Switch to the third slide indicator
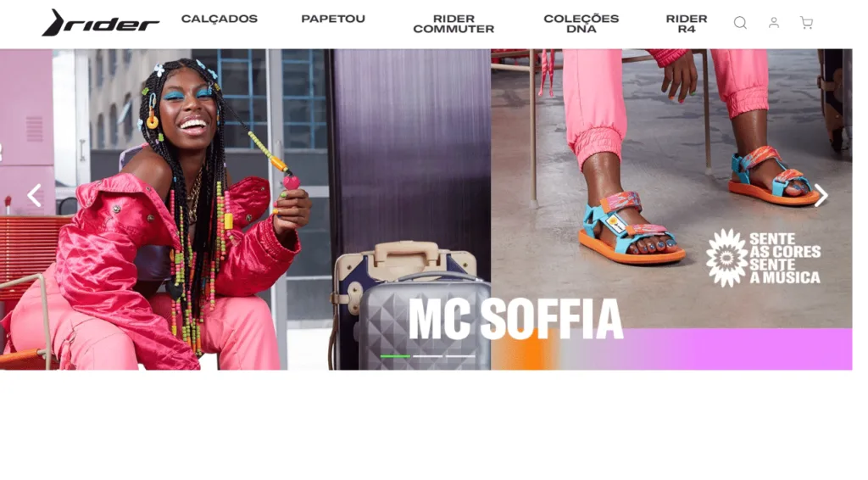The image size is (868, 480). 460,356
